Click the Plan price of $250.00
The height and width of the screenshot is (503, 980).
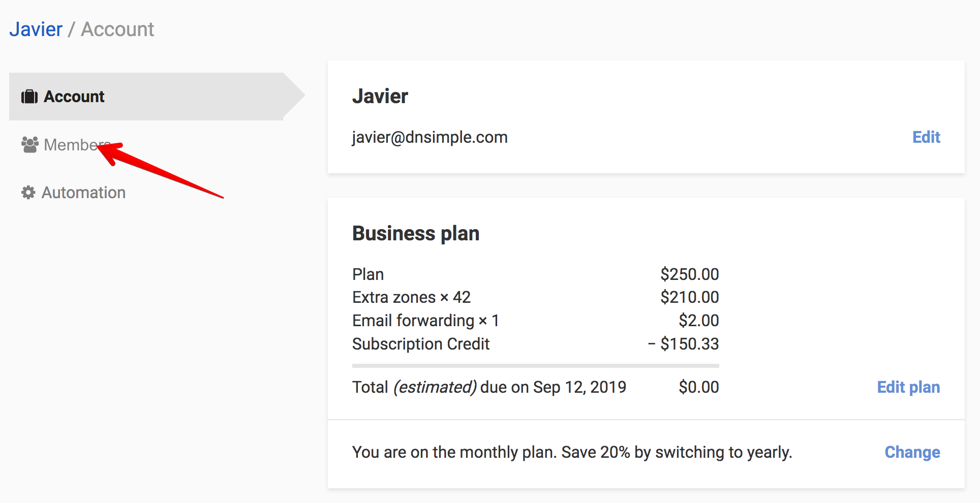pyautogui.click(x=689, y=274)
